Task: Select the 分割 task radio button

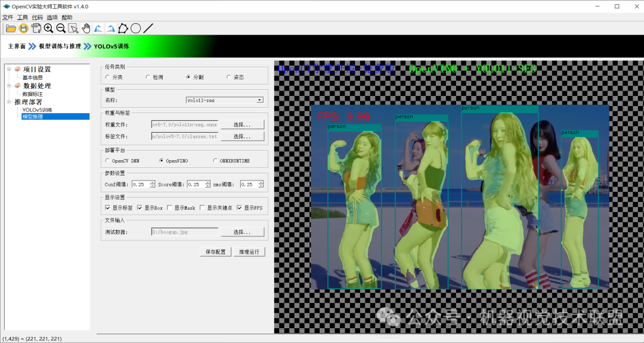Action: [x=188, y=77]
